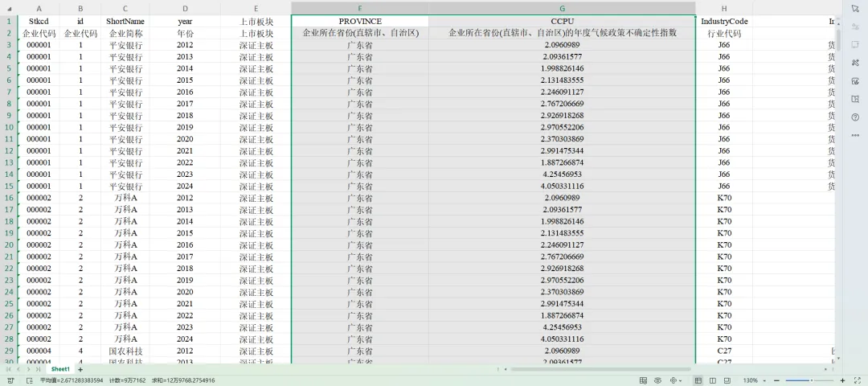The height and width of the screenshot is (386, 868).
Task: Click CCPU value 4.25456953 in row 14
Action: (562, 175)
